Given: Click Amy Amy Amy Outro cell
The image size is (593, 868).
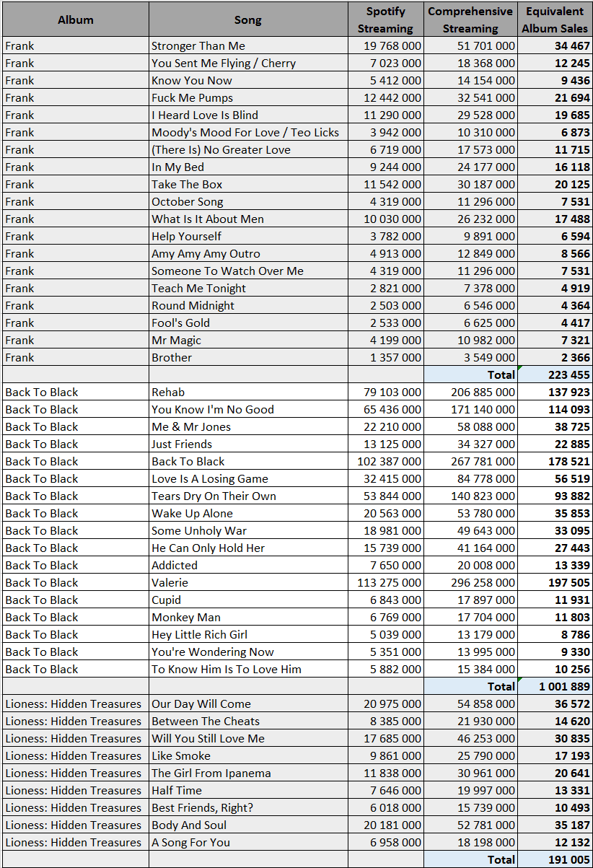Looking at the screenshot, I should pyautogui.click(x=248, y=253).
